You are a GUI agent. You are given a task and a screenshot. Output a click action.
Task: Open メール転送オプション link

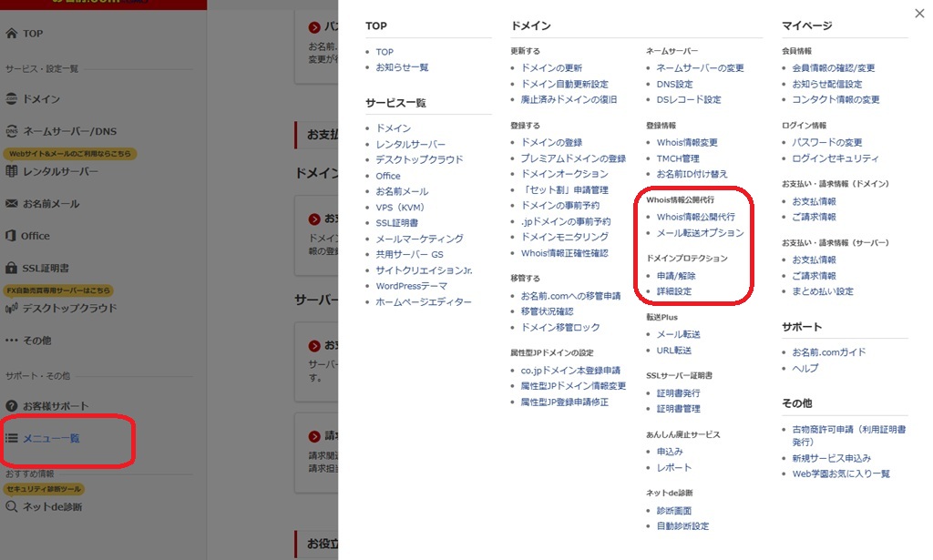point(701,232)
